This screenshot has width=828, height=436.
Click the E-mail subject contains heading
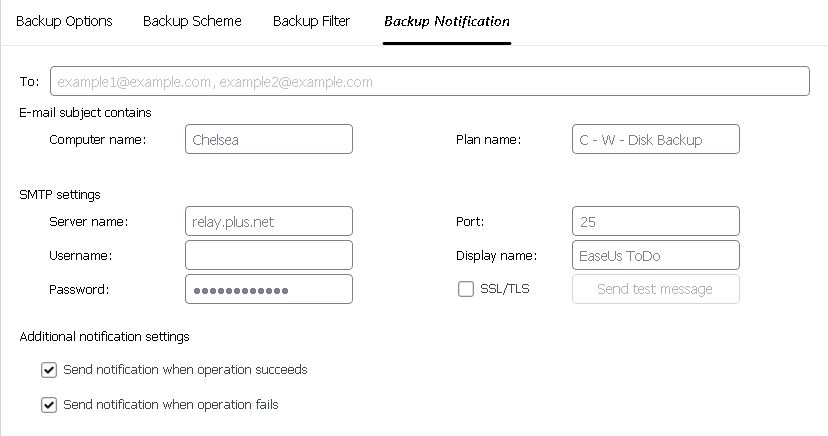pos(85,113)
